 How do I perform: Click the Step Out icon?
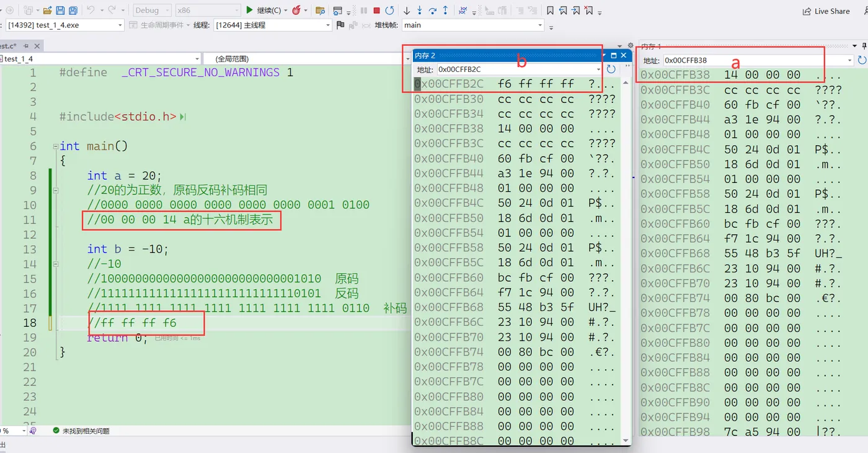pyautogui.click(x=445, y=11)
